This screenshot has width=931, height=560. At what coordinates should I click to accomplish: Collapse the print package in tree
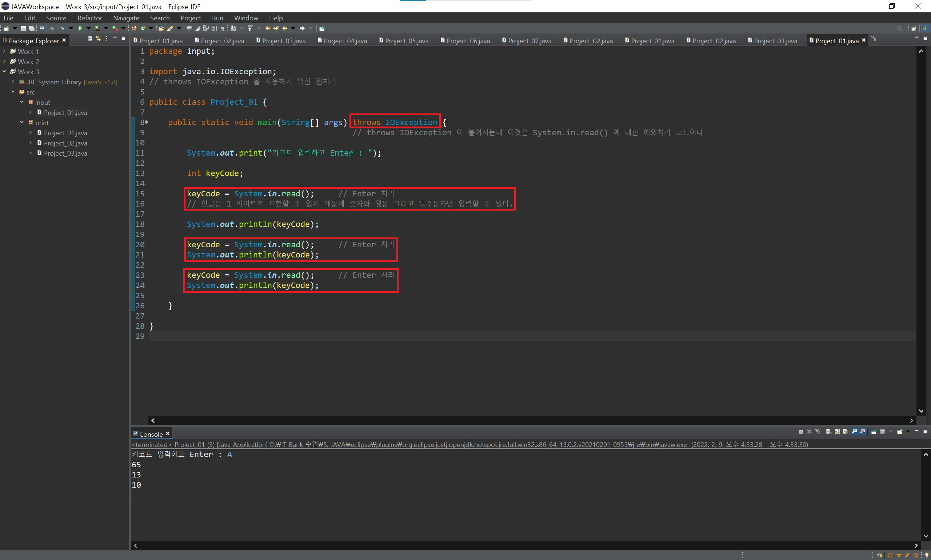pos(21,123)
